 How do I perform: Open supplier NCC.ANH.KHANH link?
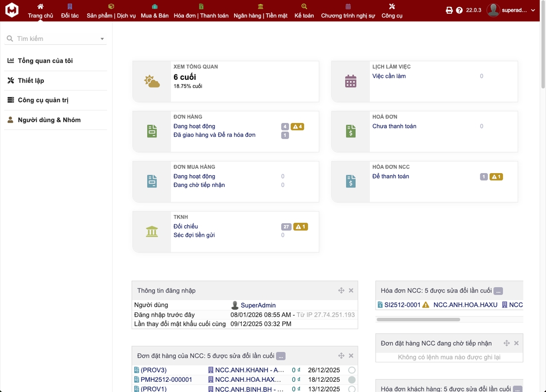[250, 370]
